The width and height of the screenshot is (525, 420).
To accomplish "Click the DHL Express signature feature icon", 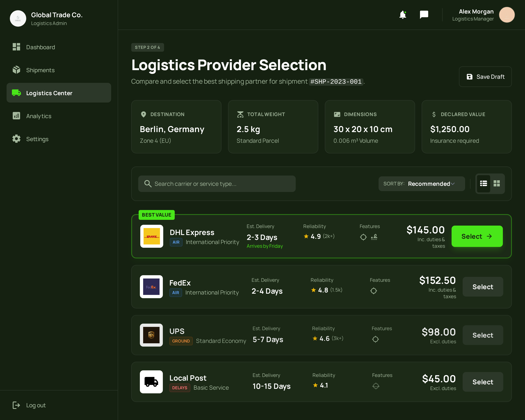I will [374, 237].
